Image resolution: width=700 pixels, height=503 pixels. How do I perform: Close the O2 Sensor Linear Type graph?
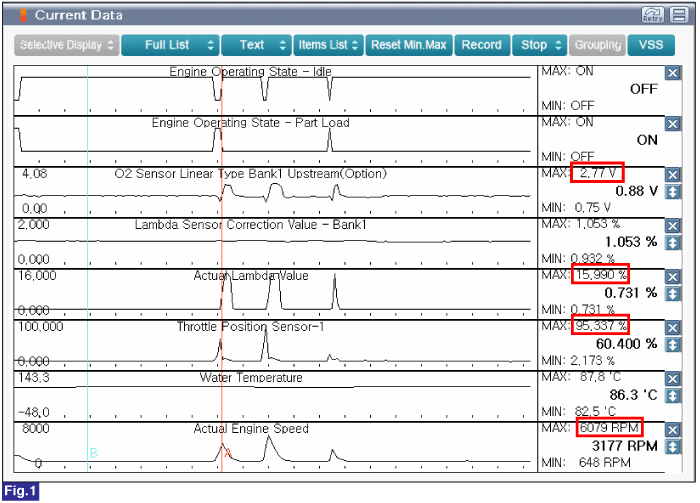pyautogui.click(x=673, y=175)
